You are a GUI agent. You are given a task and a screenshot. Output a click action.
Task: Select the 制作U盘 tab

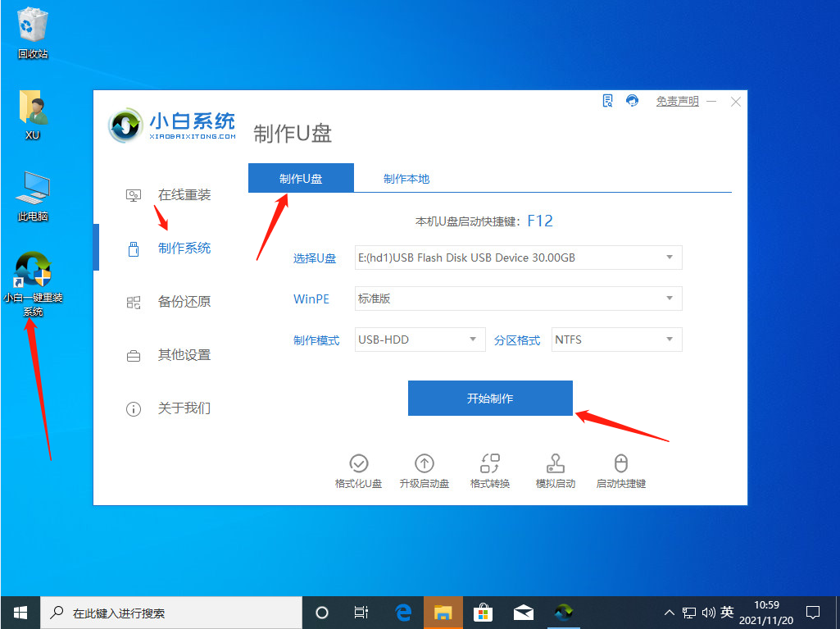coord(301,177)
